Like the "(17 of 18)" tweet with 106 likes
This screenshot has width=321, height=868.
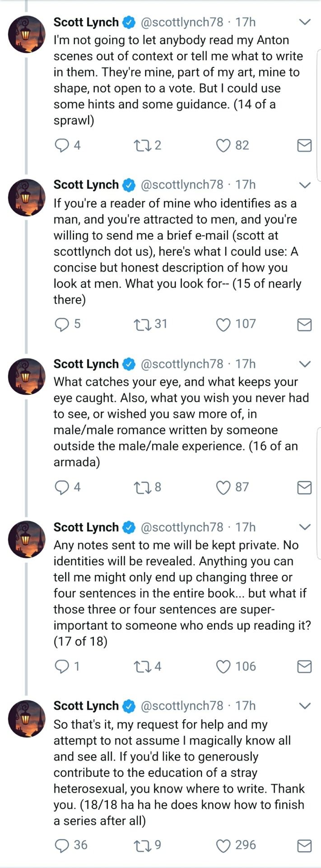pyautogui.click(x=223, y=666)
